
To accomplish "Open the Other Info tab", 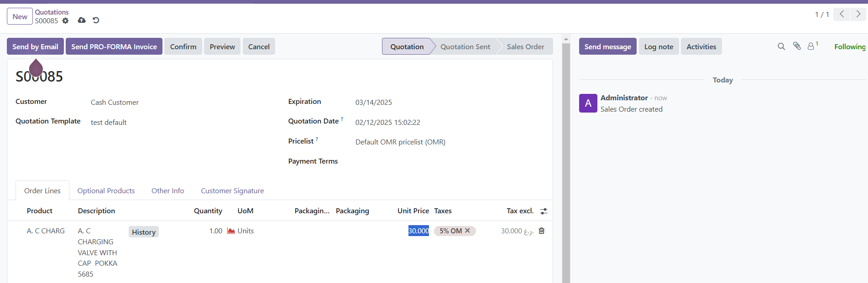I will [x=167, y=191].
